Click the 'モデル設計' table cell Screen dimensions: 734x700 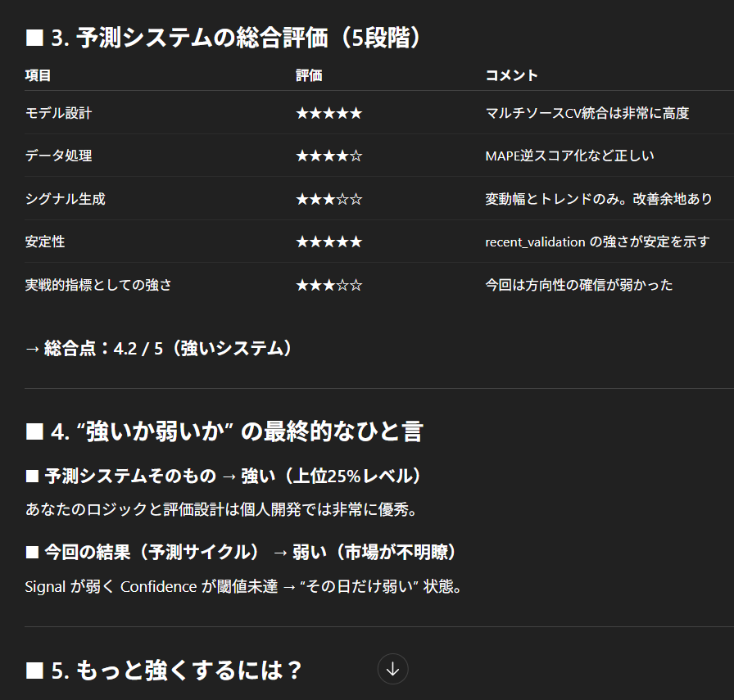click(x=58, y=113)
